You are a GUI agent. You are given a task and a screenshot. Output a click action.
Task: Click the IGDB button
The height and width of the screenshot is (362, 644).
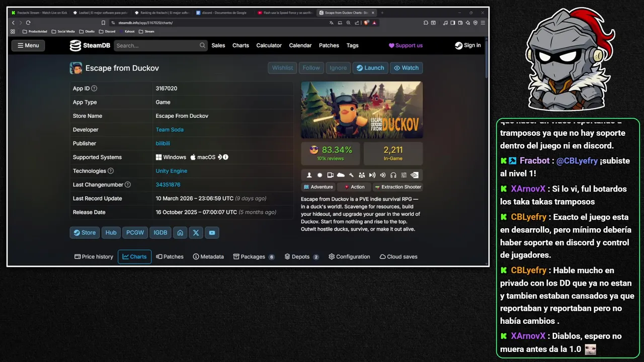pyautogui.click(x=160, y=233)
